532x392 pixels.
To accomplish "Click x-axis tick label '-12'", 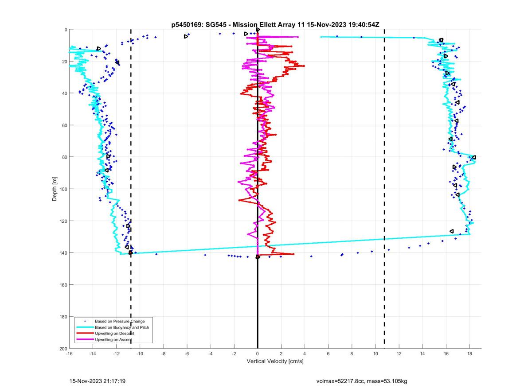I will 116,353.
